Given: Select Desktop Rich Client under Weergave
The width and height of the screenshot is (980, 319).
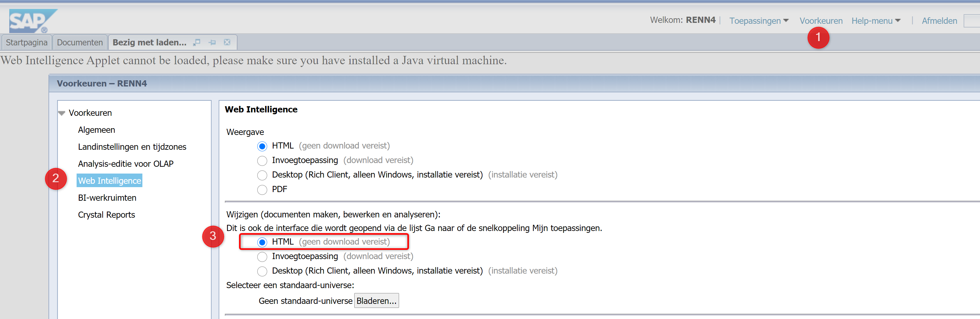Looking at the screenshot, I should click(262, 175).
